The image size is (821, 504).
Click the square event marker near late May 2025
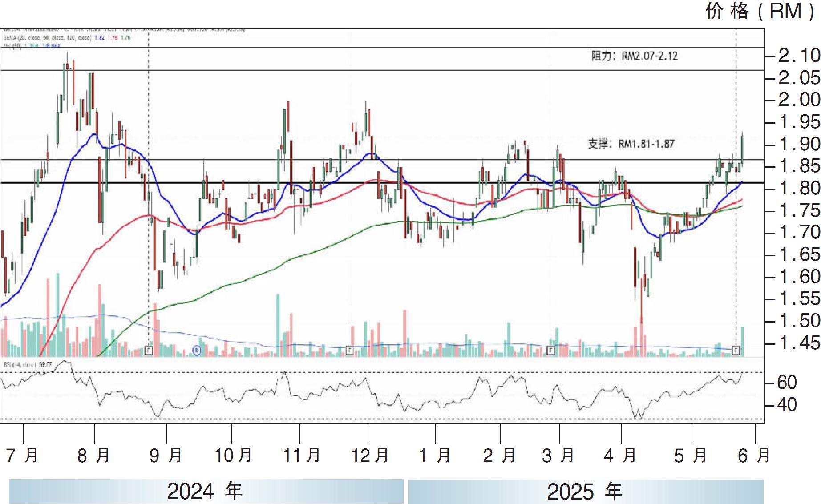(x=736, y=351)
